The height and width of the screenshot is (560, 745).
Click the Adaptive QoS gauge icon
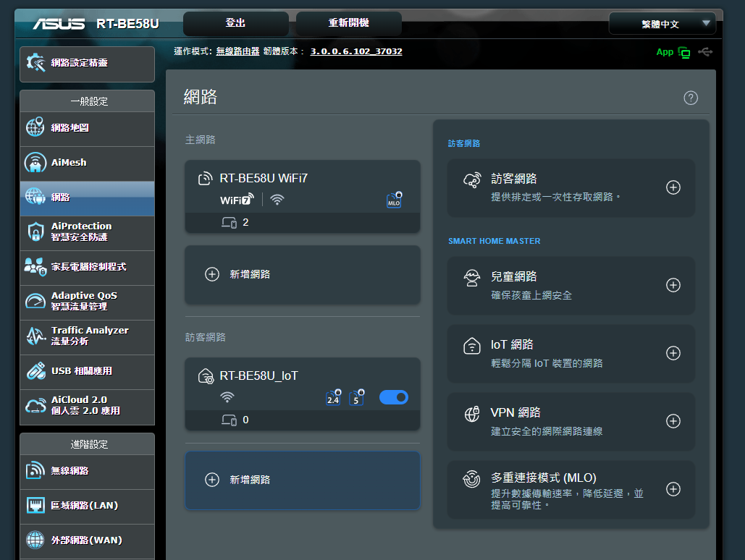point(35,301)
